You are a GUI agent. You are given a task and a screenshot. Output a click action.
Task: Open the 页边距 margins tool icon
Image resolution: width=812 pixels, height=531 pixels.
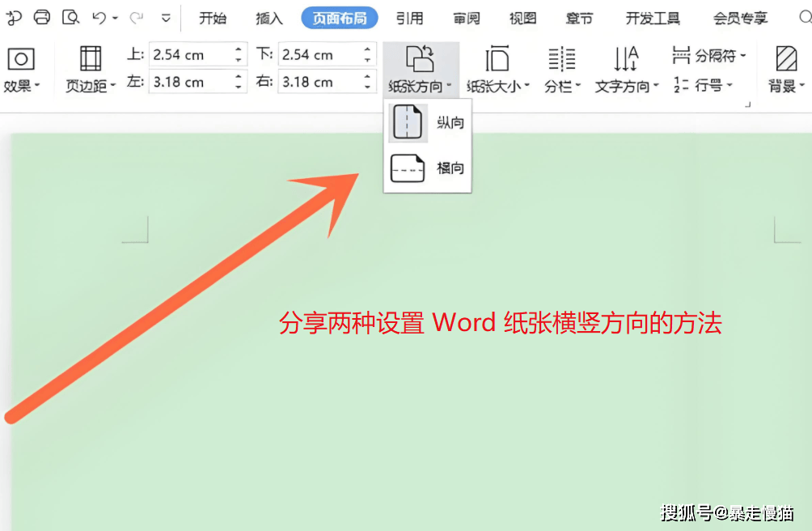pyautogui.click(x=89, y=59)
